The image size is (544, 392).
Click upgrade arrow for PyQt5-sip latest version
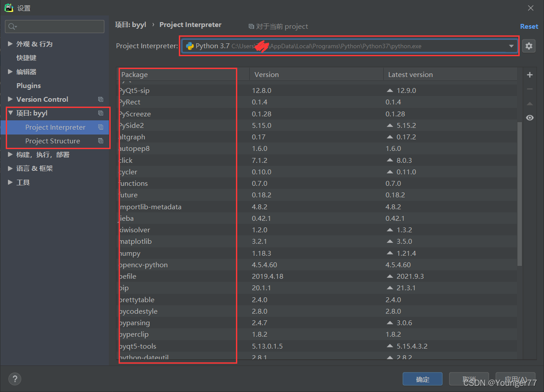[x=390, y=90]
